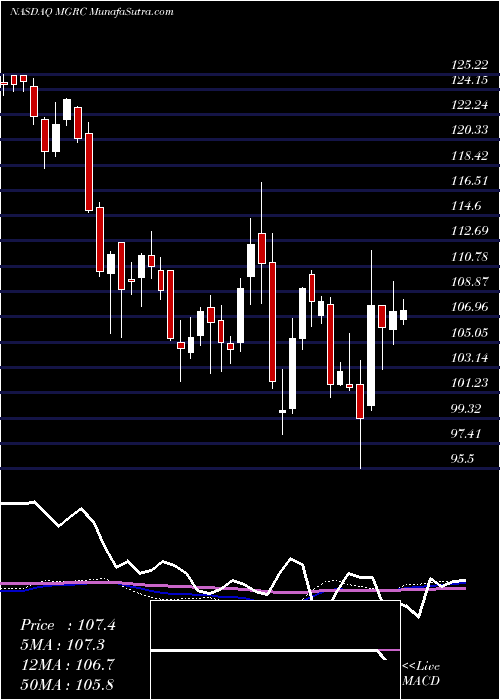Screen dimensions: 500x700
Task: Click the <<Live MACD label
Action: coord(421,673)
